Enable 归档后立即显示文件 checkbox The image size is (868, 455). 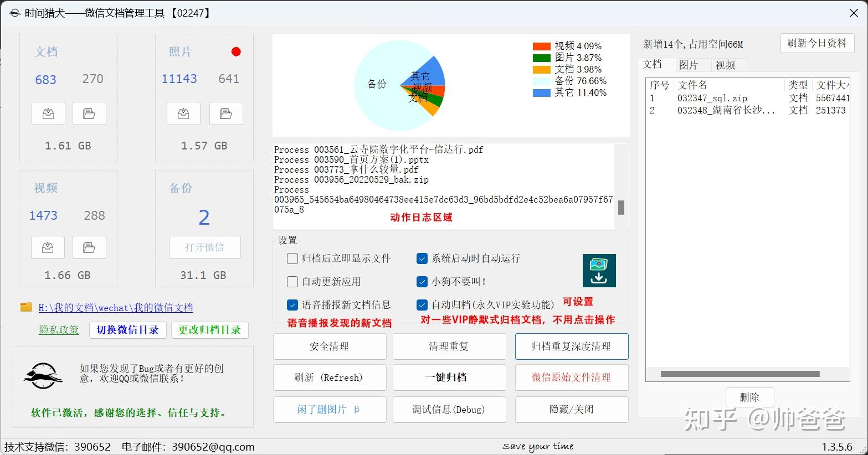click(x=292, y=258)
